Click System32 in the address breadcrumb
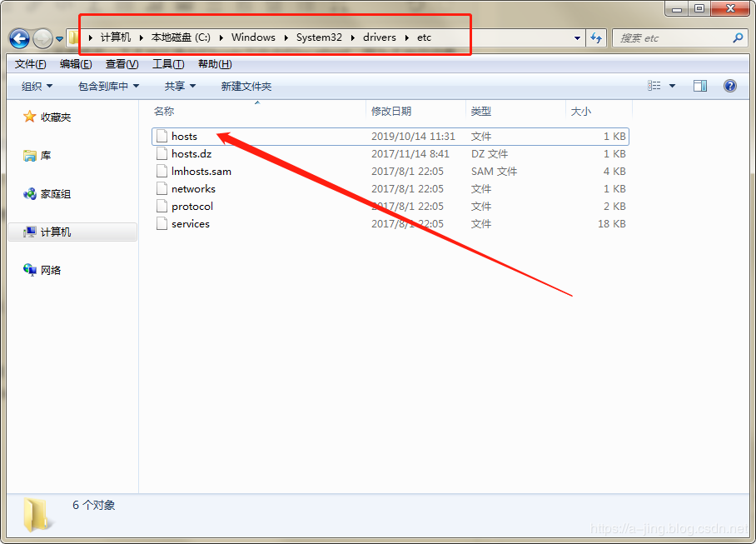 pyautogui.click(x=318, y=37)
